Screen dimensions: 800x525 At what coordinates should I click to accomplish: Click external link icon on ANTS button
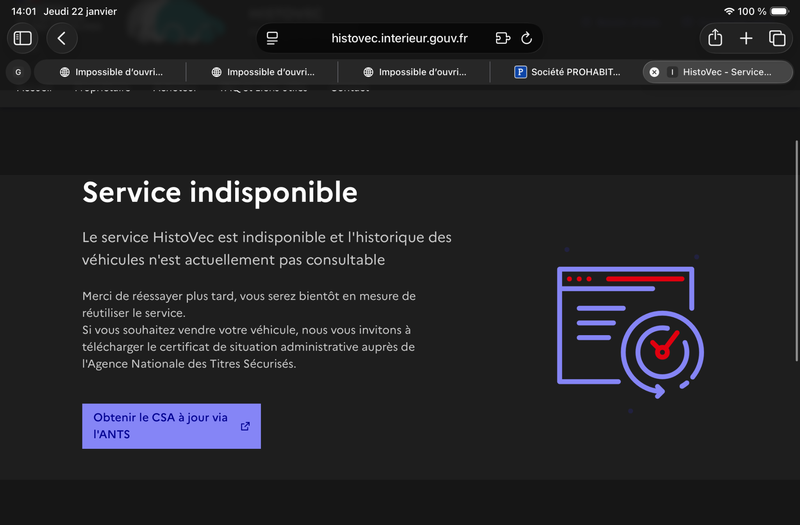click(245, 426)
